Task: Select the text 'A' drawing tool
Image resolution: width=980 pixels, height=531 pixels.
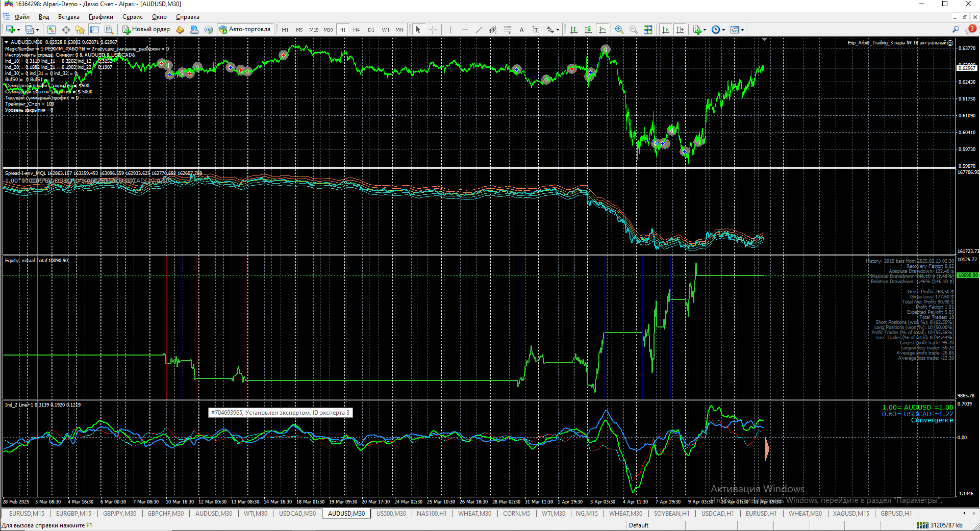Action: [x=521, y=30]
